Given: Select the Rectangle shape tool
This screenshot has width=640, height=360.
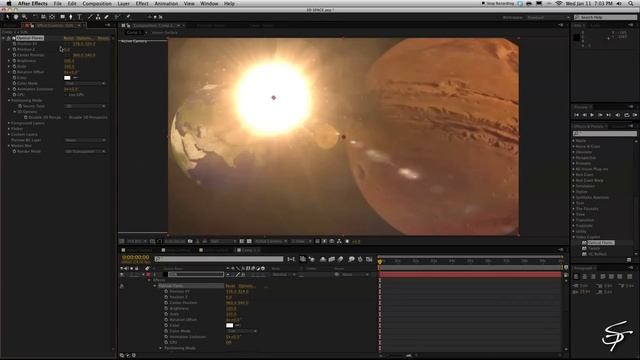Looking at the screenshot, I should [62, 17].
